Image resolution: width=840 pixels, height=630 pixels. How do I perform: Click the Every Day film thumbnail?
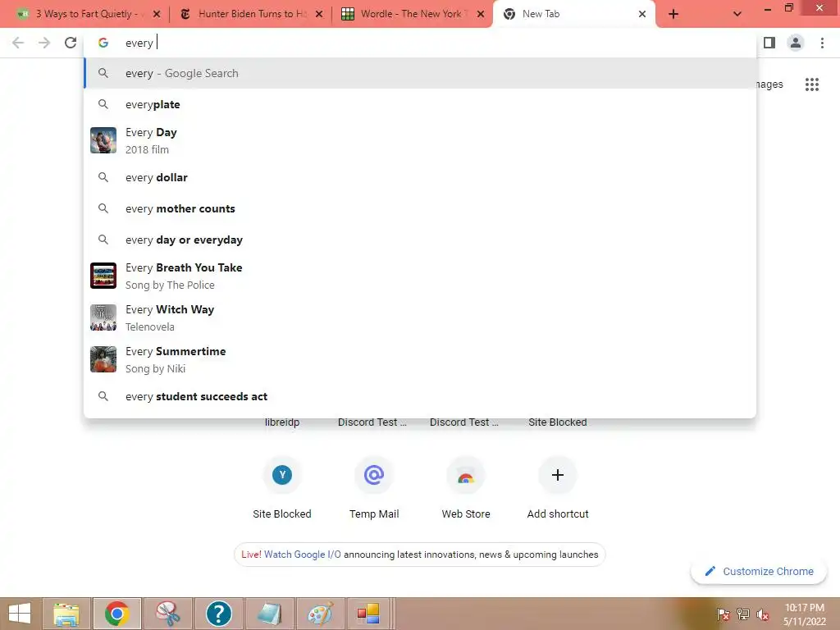pos(103,140)
